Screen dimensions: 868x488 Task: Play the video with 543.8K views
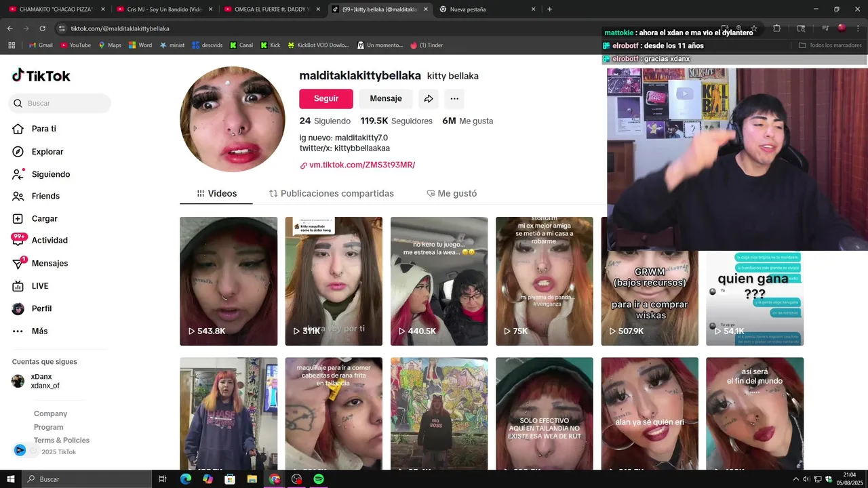[x=229, y=281]
